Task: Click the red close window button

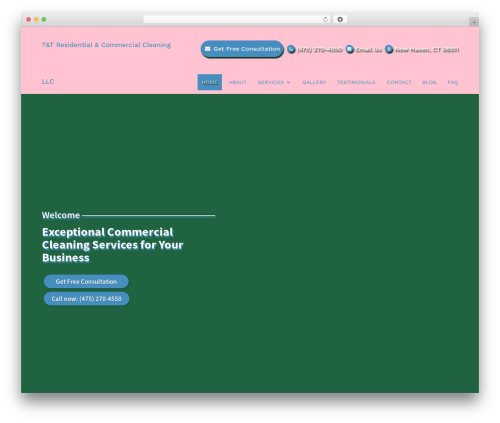Action: tap(29, 19)
